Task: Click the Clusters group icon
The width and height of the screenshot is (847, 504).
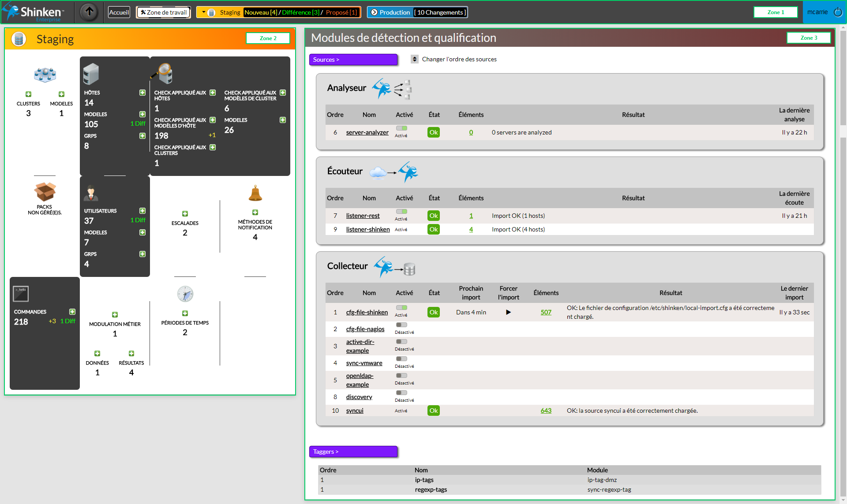Action: tap(45, 75)
